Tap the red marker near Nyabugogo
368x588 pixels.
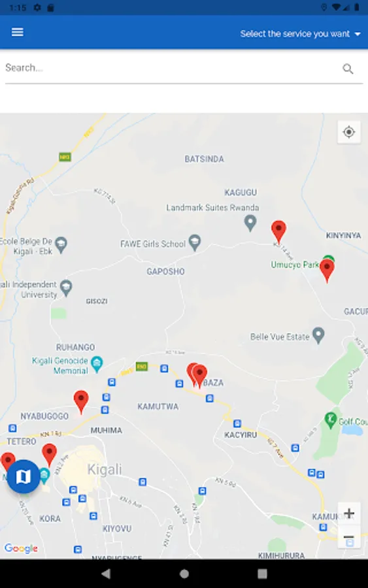(81, 402)
